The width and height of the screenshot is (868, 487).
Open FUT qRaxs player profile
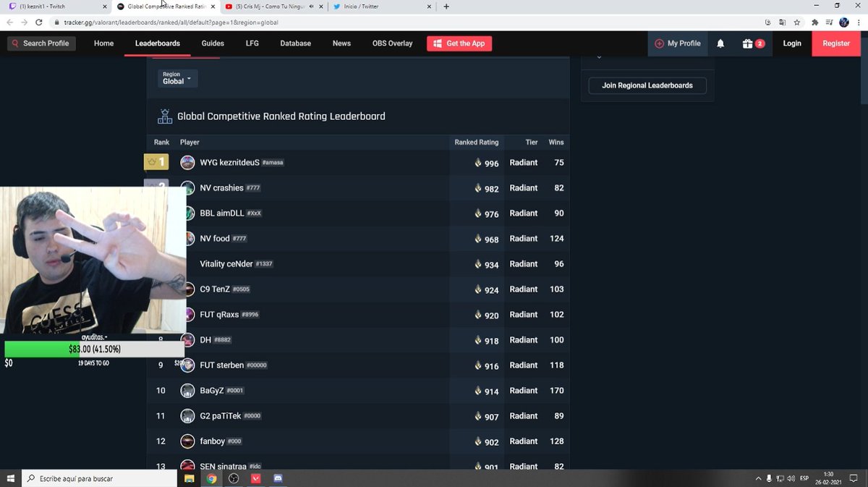click(x=219, y=315)
